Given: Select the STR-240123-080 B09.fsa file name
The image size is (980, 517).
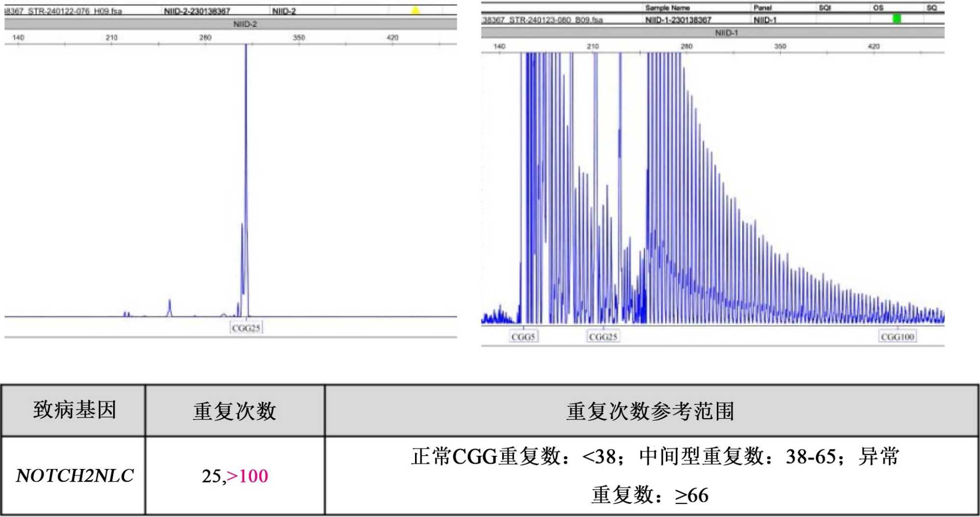Looking at the screenshot, I should pyautogui.click(x=556, y=20).
